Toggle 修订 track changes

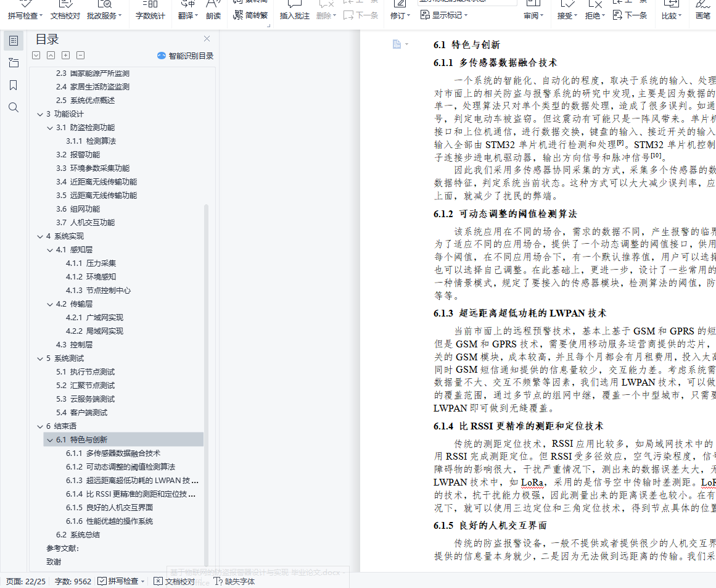coord(400,10)
